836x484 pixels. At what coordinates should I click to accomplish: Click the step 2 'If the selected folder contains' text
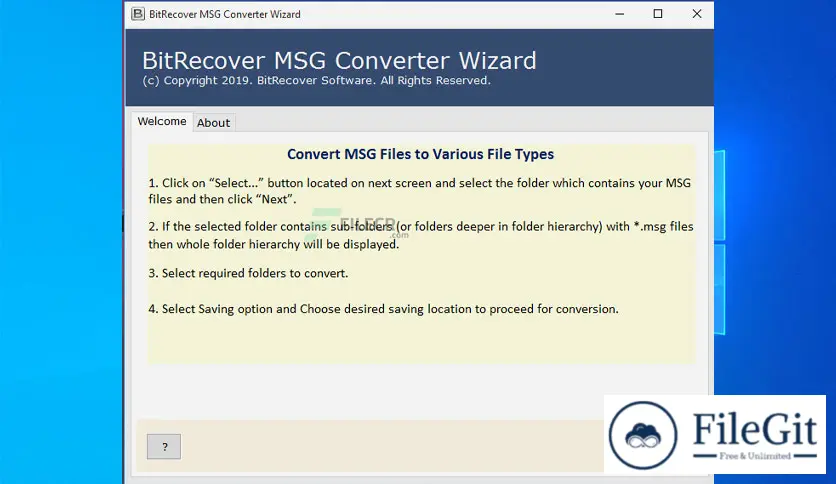[421, 235]
